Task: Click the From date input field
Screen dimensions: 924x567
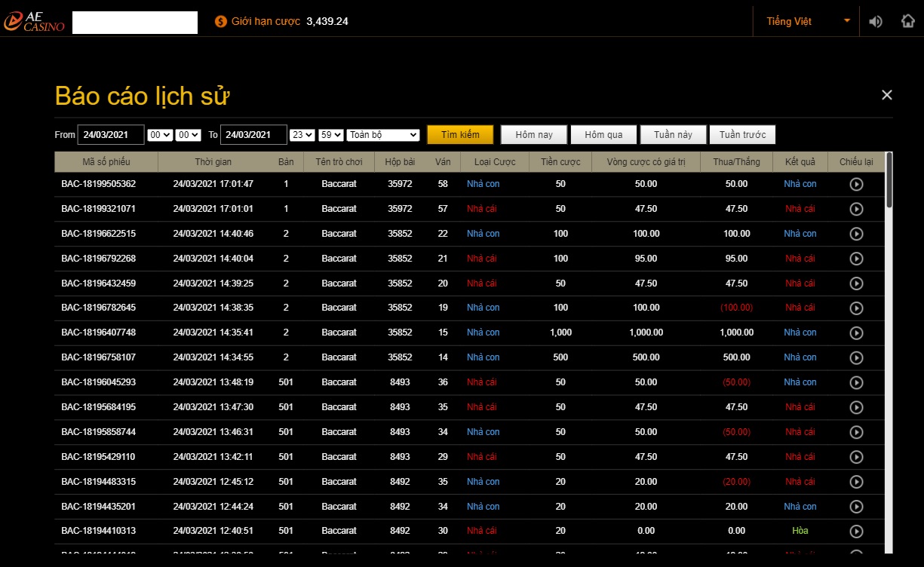Action: tap(111, 135)
